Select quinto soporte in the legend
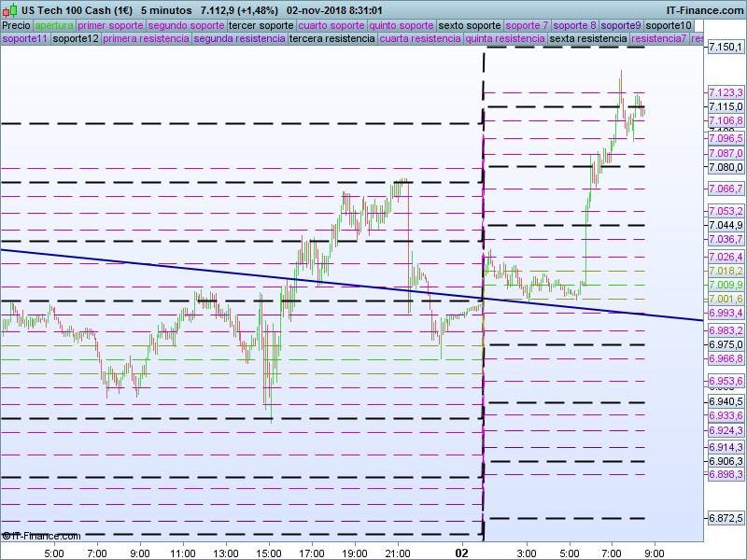This screenshot has width=747, height=560. click(402, 26)
